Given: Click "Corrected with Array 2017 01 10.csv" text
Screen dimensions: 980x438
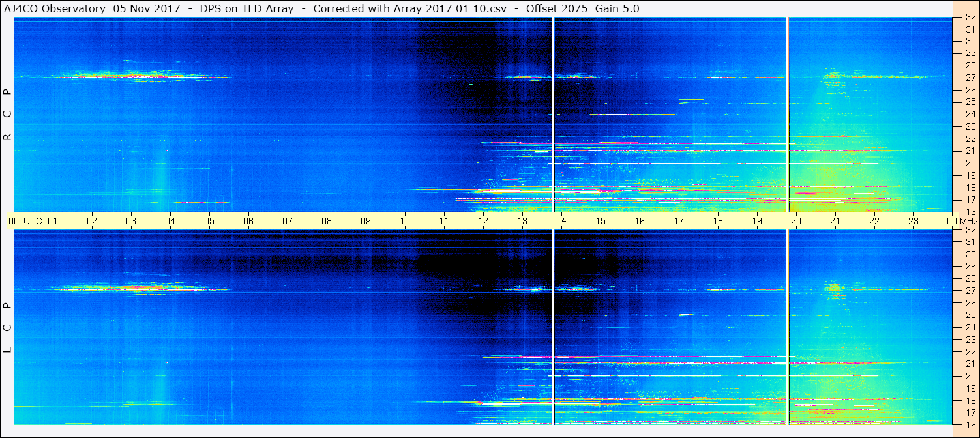Looking at the screenshot, I should [x=409, y=8].
